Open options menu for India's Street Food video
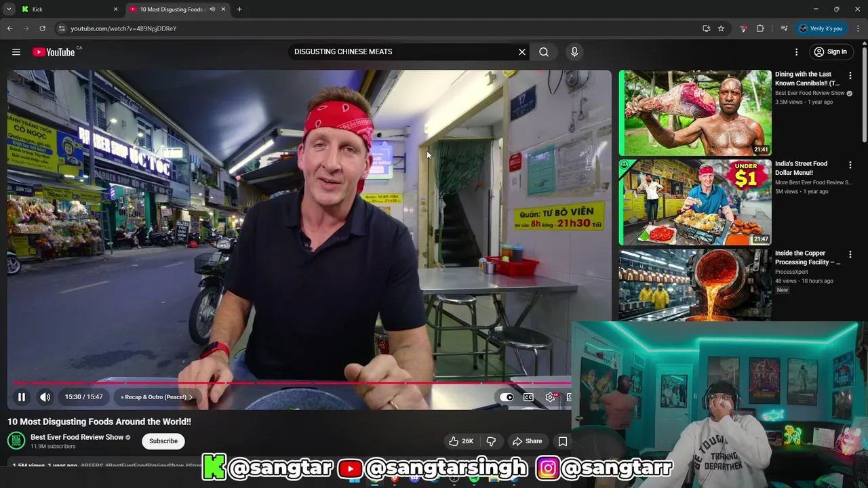868x488 pixels. [x=850, y=165]
